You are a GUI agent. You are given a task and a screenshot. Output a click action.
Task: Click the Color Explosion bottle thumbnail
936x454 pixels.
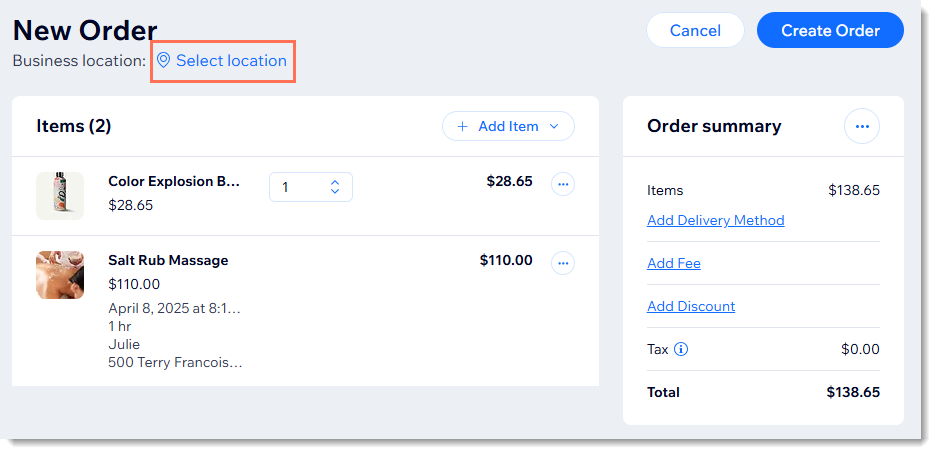(60, 196)
